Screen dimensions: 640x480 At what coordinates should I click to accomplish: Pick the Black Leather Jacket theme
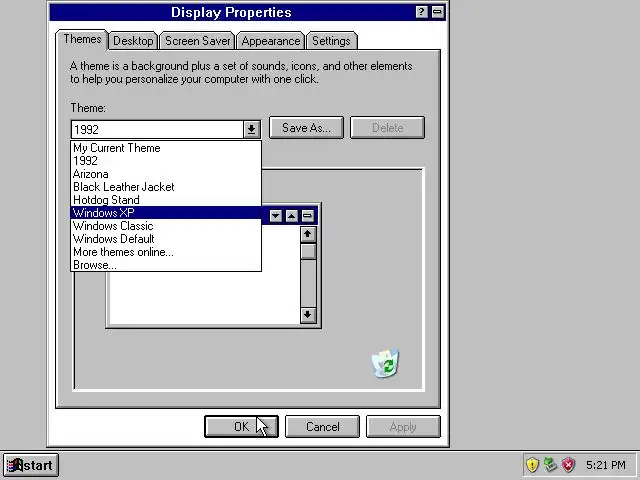click(166, 187)
